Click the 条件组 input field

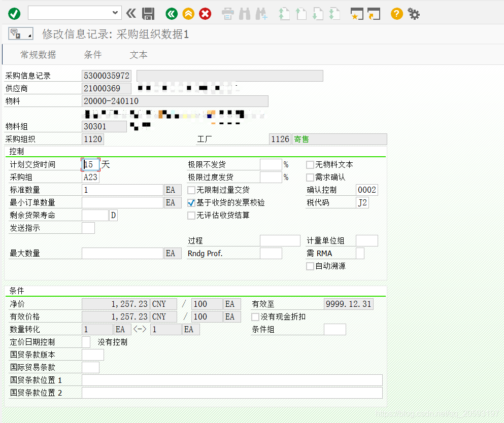(335, 330)
